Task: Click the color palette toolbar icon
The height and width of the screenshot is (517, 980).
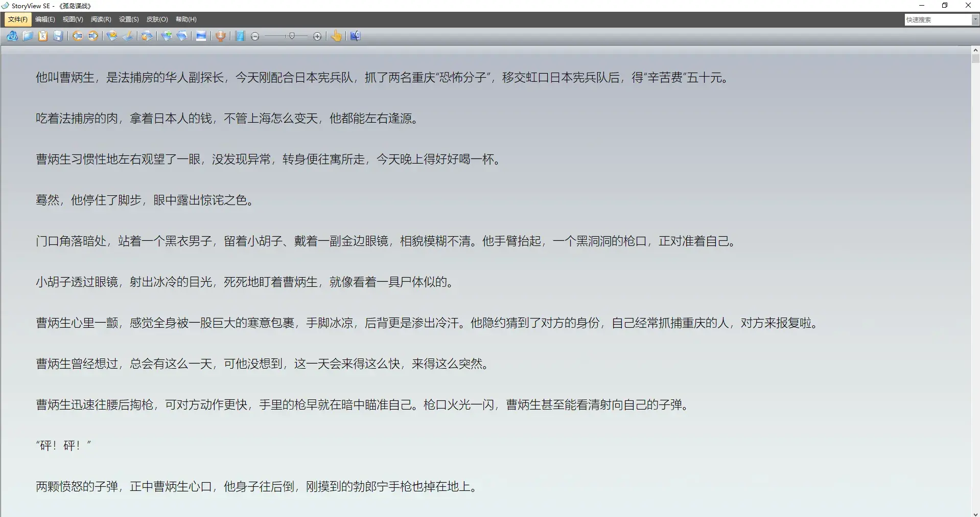Action: point(147,36)
